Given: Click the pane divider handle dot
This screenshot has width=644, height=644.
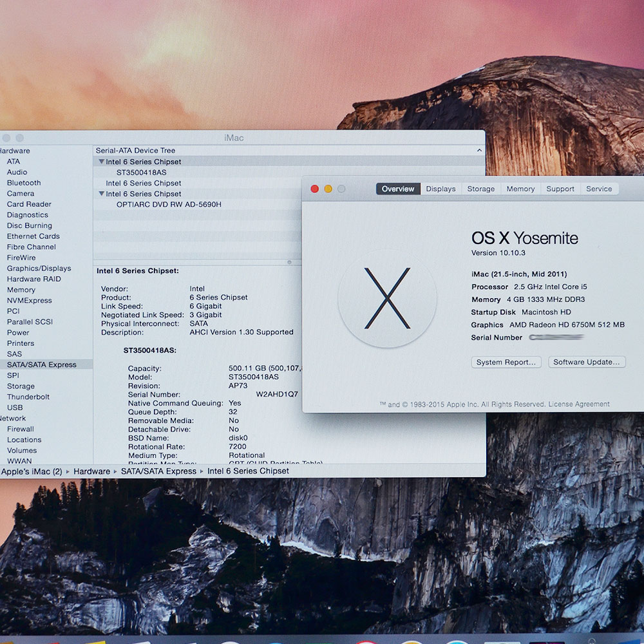Looking at the screenshot, I should coord(290,262).
